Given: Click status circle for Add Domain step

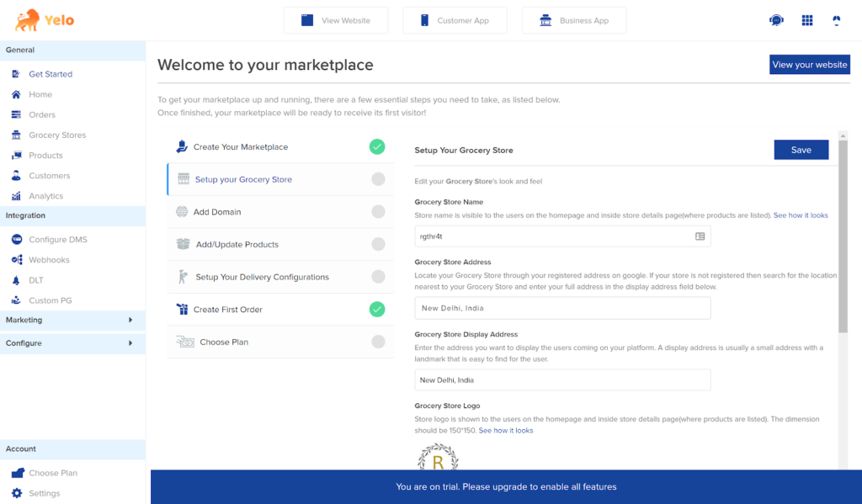Looking at the screenshot, I should click(378, 212).
